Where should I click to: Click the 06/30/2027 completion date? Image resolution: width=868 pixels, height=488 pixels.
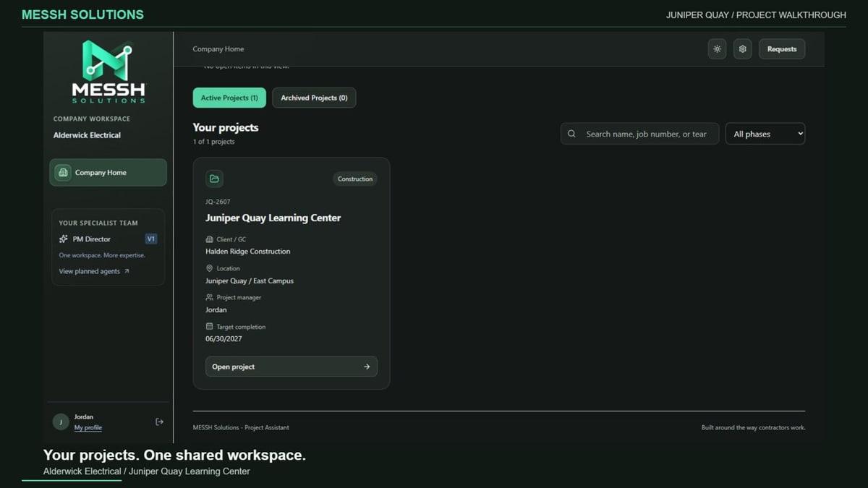coord(224,338)
